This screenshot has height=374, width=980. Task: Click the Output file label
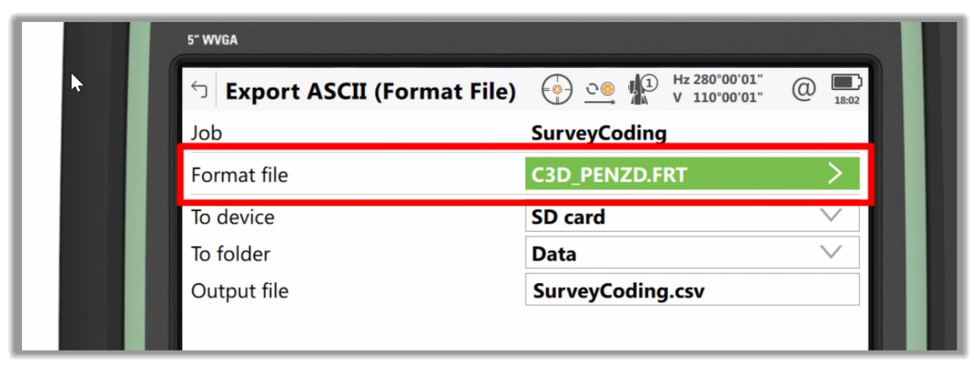pos(239,291)
